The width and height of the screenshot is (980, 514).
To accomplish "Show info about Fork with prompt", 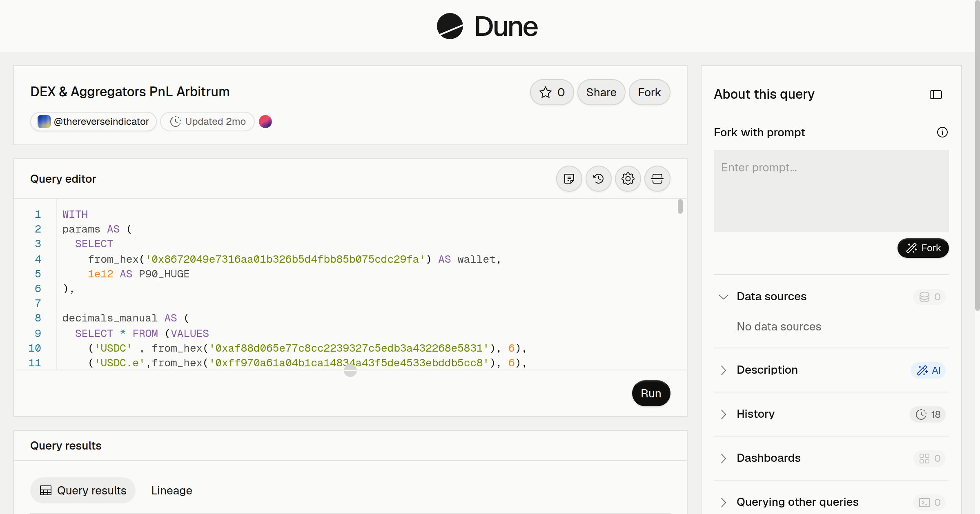I will [x=942, y=132].
